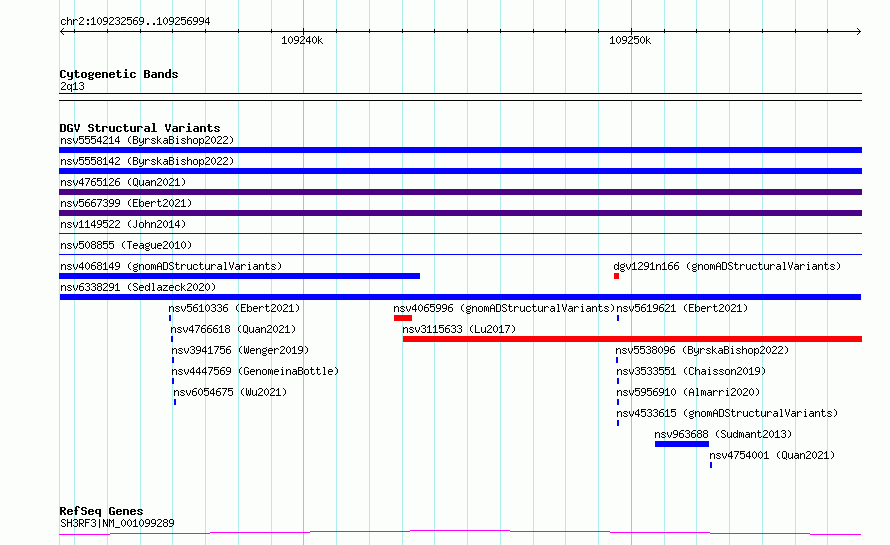Click the nsv4754001 (Quan2021) label

(772, 455)
